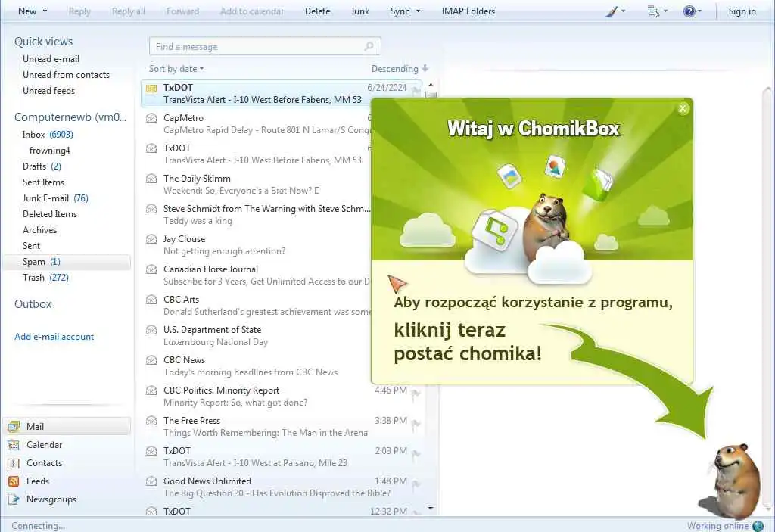Open Feeds via orange RSS icon
The width and height of the screenshot is (775, 532).
coord(14,481)
